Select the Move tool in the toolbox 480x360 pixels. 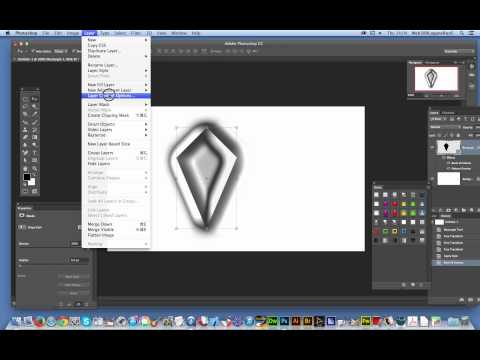click(x=34, y=99)
